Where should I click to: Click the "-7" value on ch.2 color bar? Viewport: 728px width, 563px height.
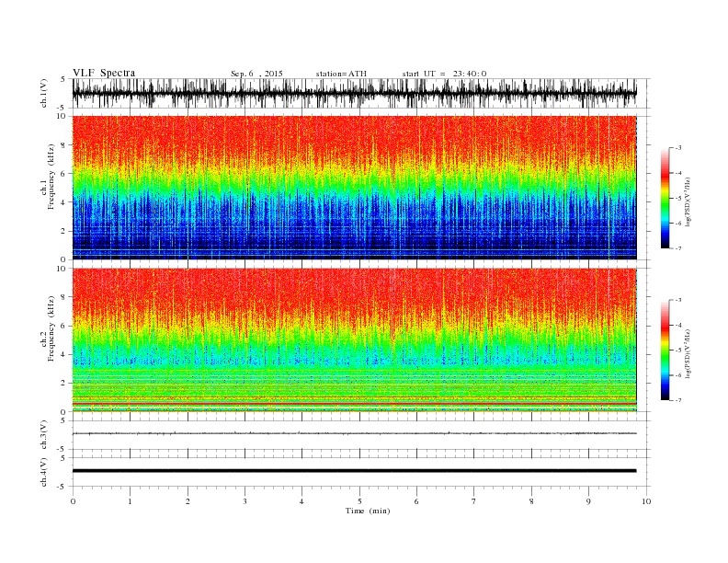678,400
